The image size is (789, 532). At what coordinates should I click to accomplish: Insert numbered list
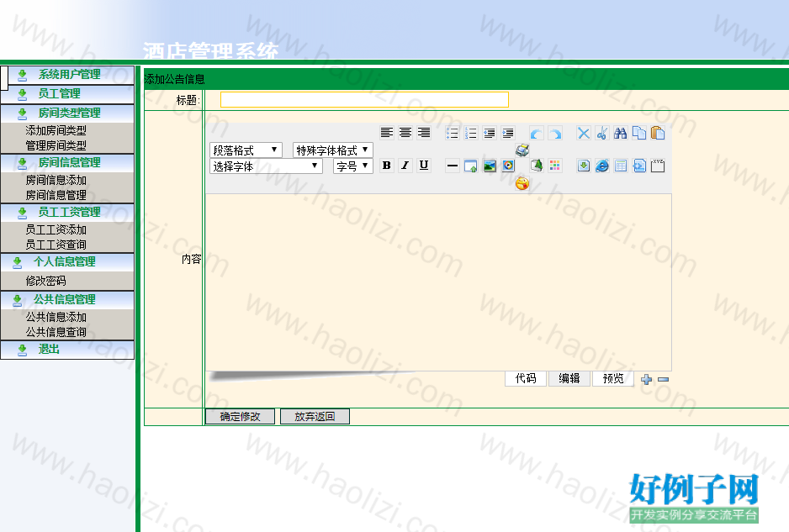[470, 133]
